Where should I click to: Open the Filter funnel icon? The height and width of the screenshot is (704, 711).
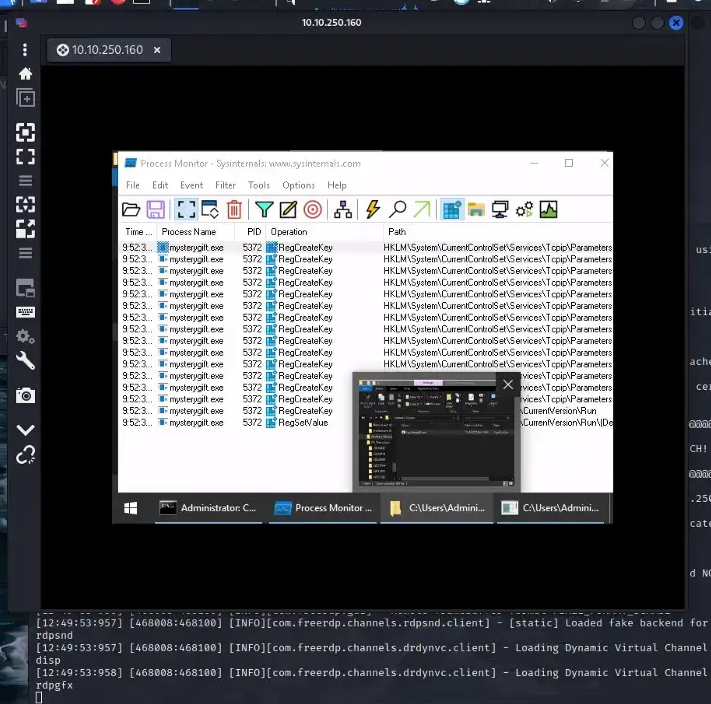click(x=264, y=209)
